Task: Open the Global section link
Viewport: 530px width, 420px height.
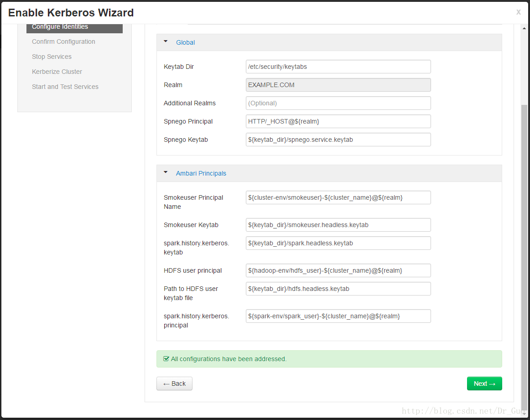Action: [185, 42]
